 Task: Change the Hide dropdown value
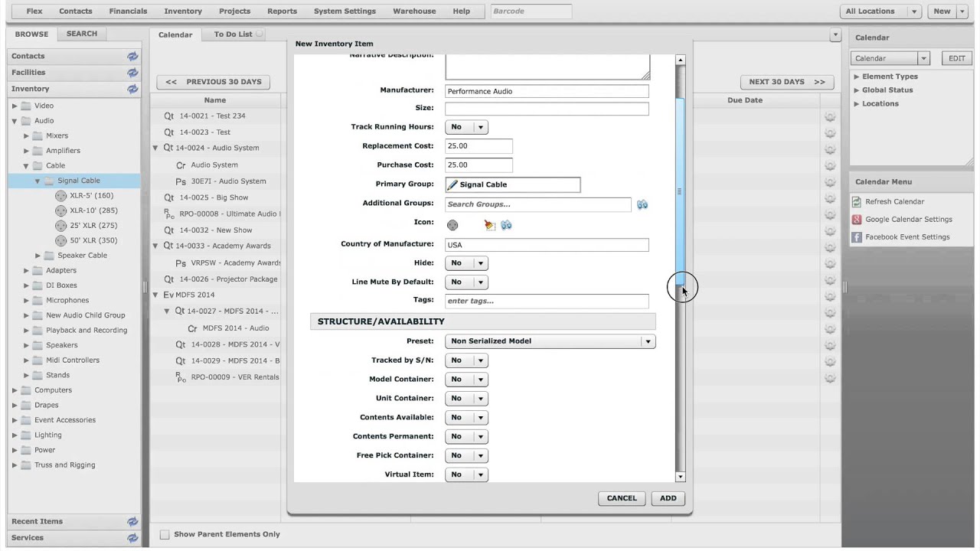466,263
